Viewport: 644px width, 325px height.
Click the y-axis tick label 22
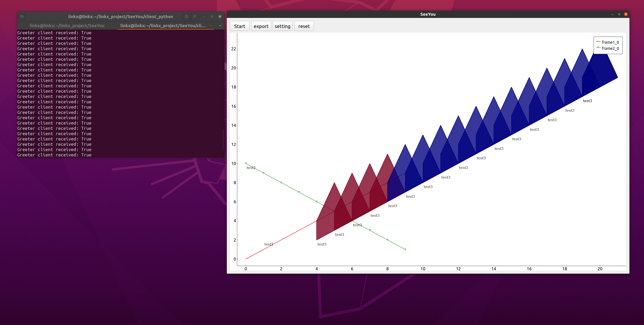[x=233, y=49]
